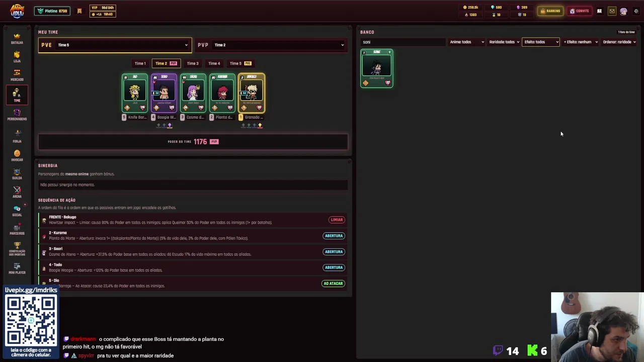Open the Social section
Screen dimensions: 644x362
[17, 211]
